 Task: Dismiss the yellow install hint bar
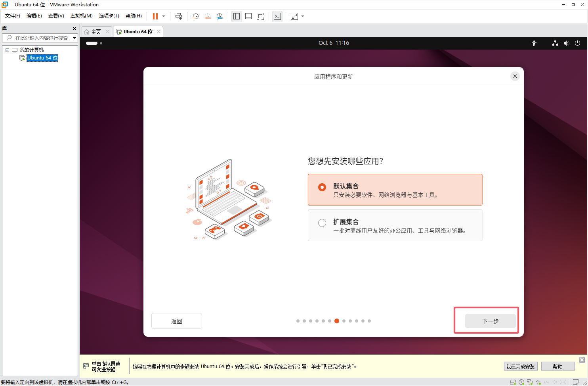(582, 360)
